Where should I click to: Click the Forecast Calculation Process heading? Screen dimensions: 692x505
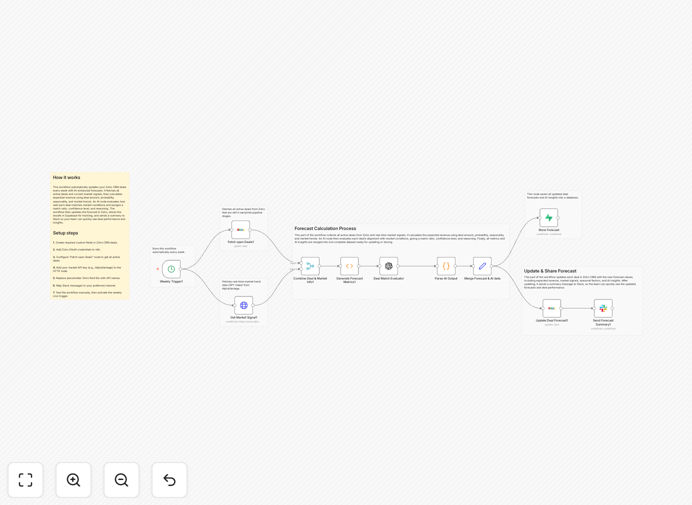tap(325, 229)
